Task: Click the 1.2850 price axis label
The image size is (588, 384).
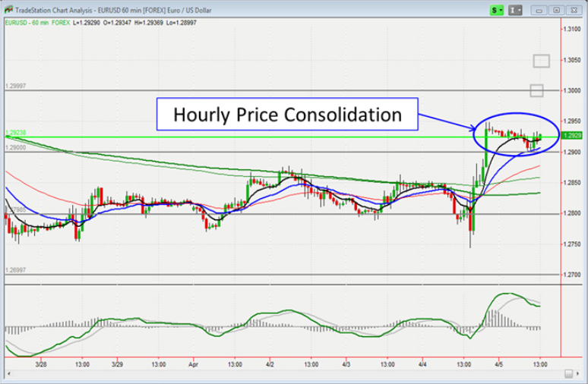Action: point(573,183)
